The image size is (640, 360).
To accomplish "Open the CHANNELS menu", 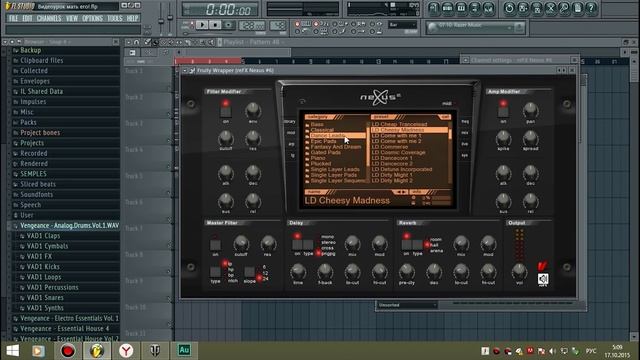I will click(x=49, y=18).
